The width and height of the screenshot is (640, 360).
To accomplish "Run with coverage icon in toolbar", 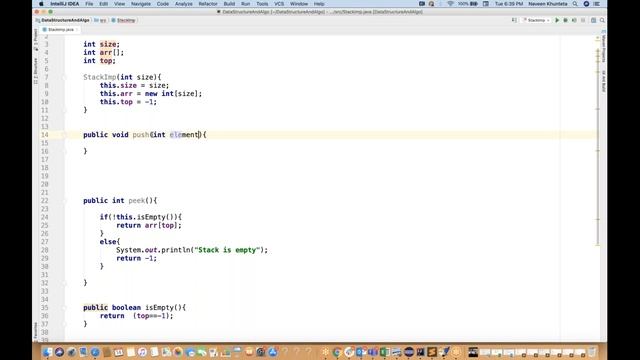I will pyautogui.click(x=574, y=20).
